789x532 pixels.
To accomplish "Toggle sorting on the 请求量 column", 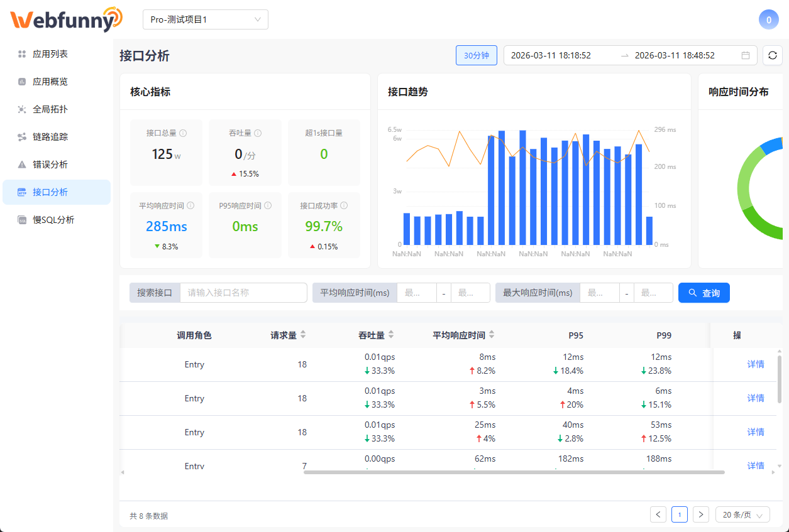I will point(302,335).
